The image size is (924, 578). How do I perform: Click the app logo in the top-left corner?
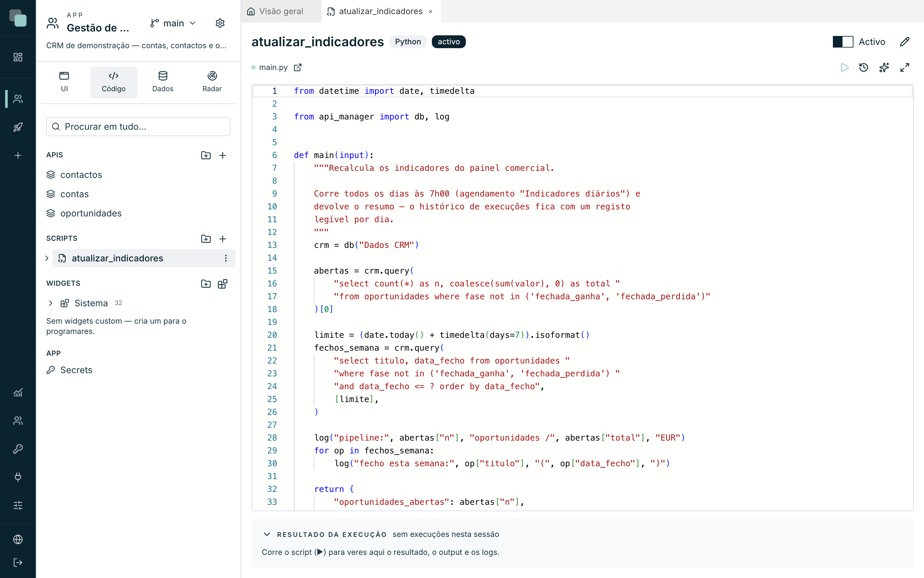[x=18, y=18]
